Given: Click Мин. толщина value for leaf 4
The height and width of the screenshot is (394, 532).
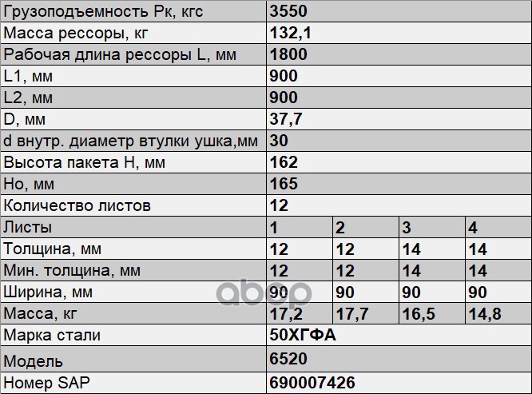Looking at the screenshot, I should pyautogui.click(x=478, y=271).
